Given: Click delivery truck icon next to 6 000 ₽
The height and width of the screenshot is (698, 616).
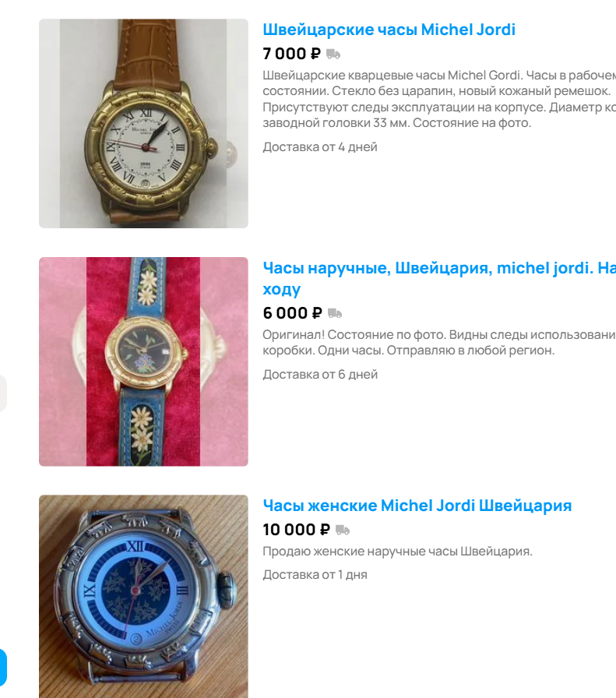Looking at the screenshot, I should point(335,313).
